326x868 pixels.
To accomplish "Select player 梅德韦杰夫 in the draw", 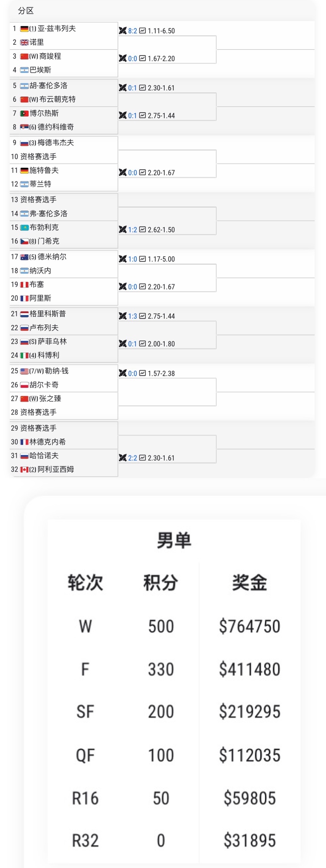I will pyautogui.click(x=55, y=143).
